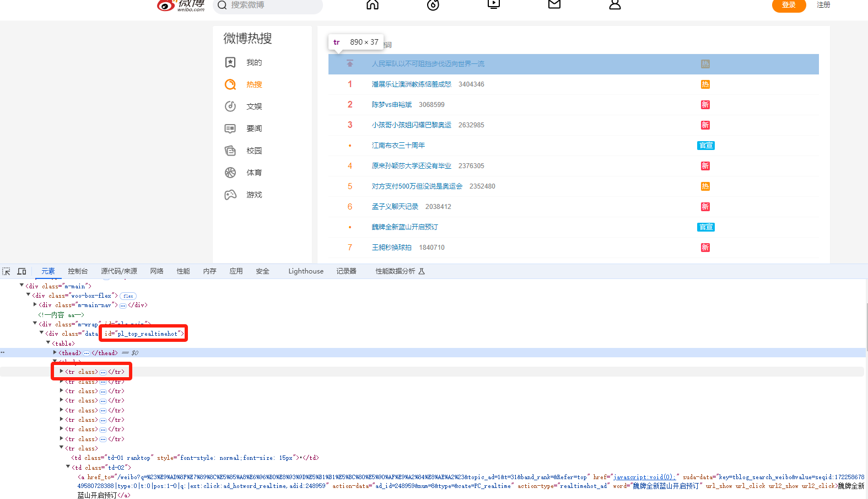Open the messages envelope icon
868x499 pixels.
coord(554,4)
